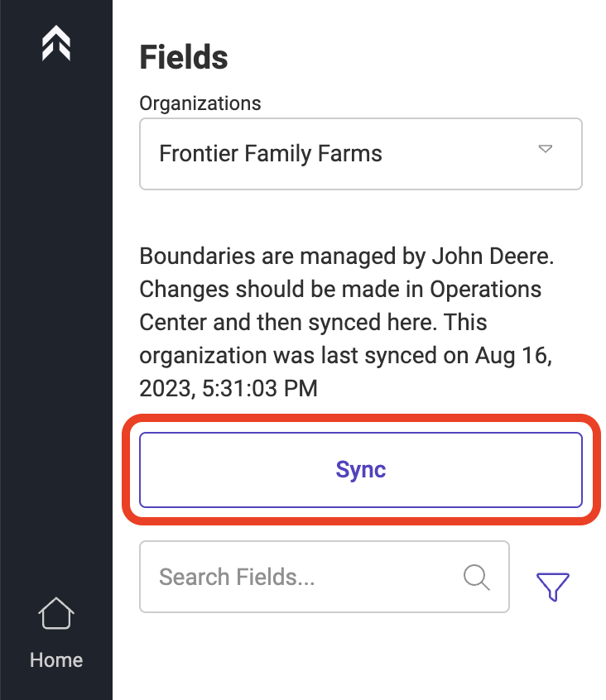This screenshot has height=700, width=606.
Task: Click the Sync button
Action: [361, 470]
